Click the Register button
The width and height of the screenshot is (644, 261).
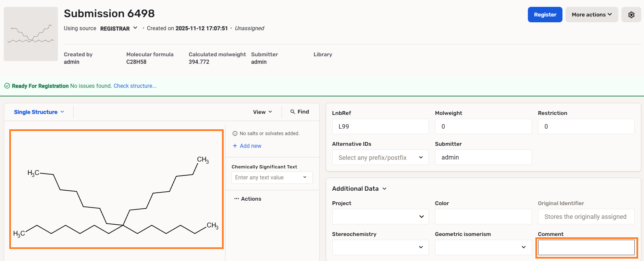point(545,15)
